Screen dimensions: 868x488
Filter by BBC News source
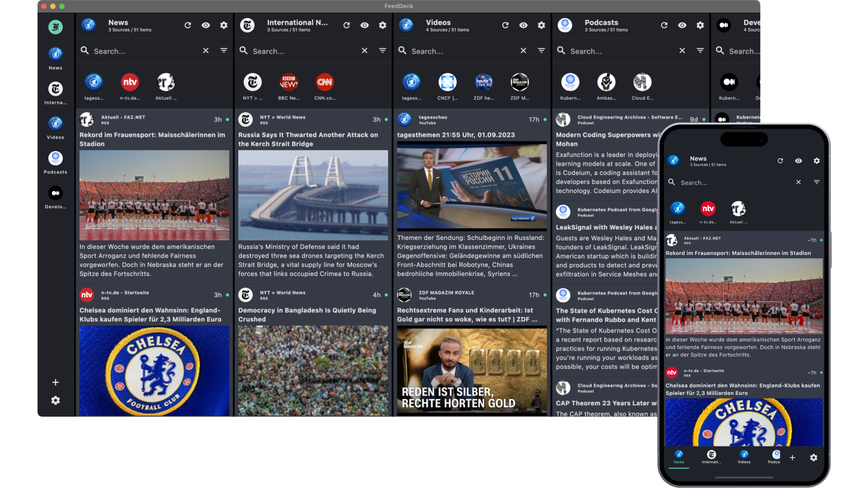tap(288, 82)
